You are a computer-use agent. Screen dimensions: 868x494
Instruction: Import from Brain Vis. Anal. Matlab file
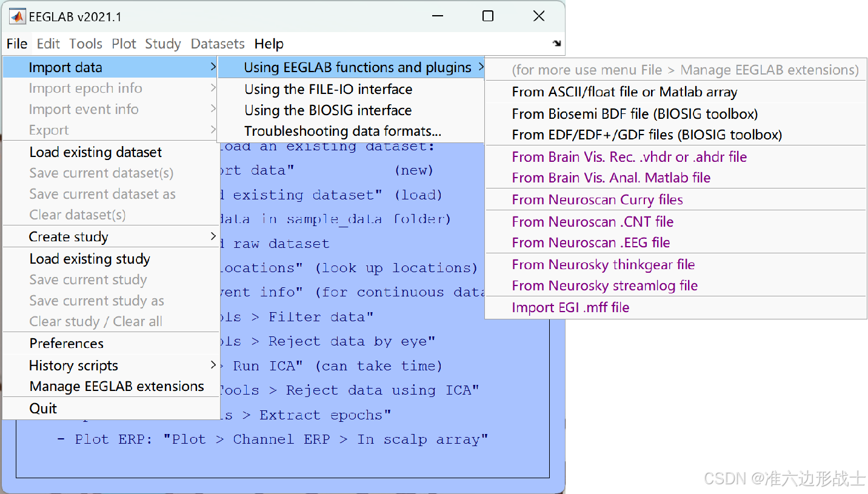[x=676, y=178]
